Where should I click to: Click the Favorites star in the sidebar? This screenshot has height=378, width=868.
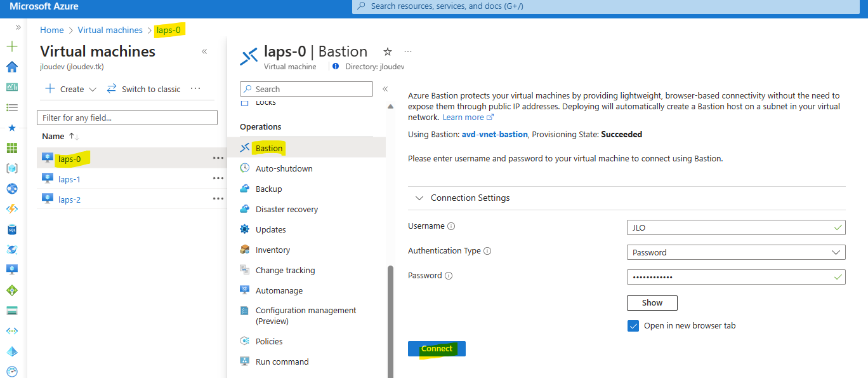[x=11, y=128]
